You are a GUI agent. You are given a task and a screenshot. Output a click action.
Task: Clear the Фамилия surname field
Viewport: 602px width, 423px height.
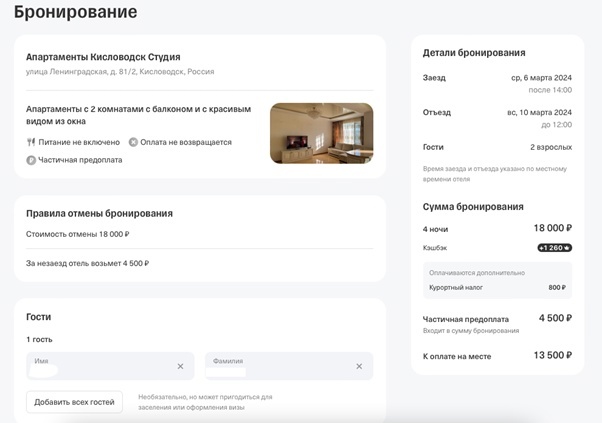coord(359,367)
